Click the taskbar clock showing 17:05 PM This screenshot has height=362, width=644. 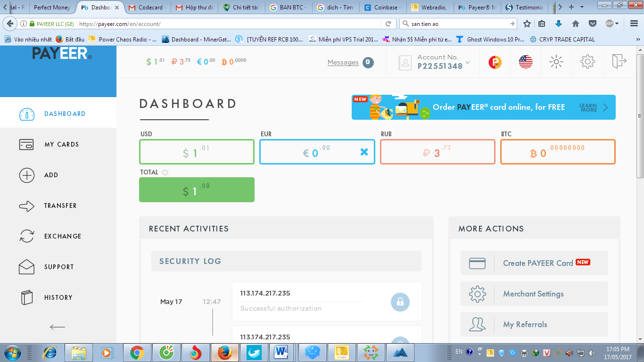click(x=617, y=353)
